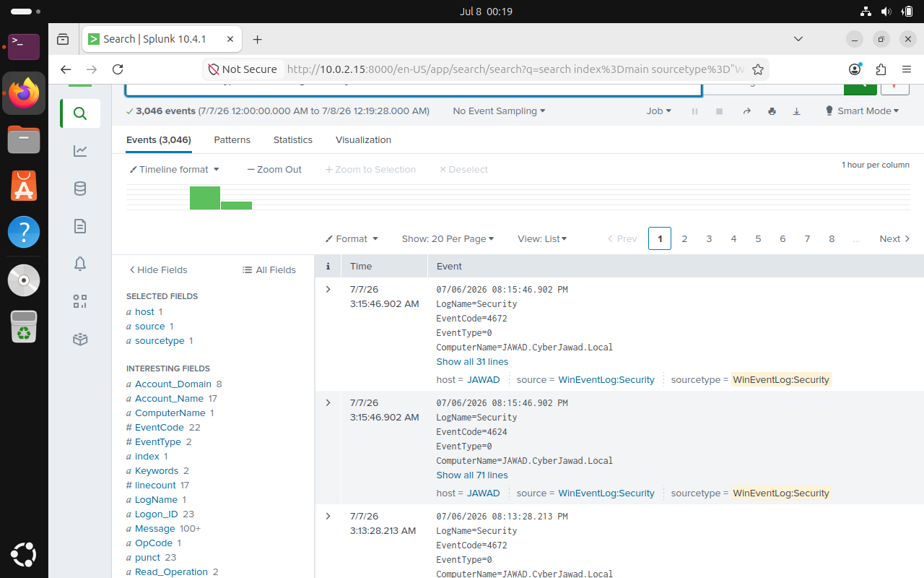Open the View: List dropdown
This screenshot has height=578, width=924.
coord(542,238)
